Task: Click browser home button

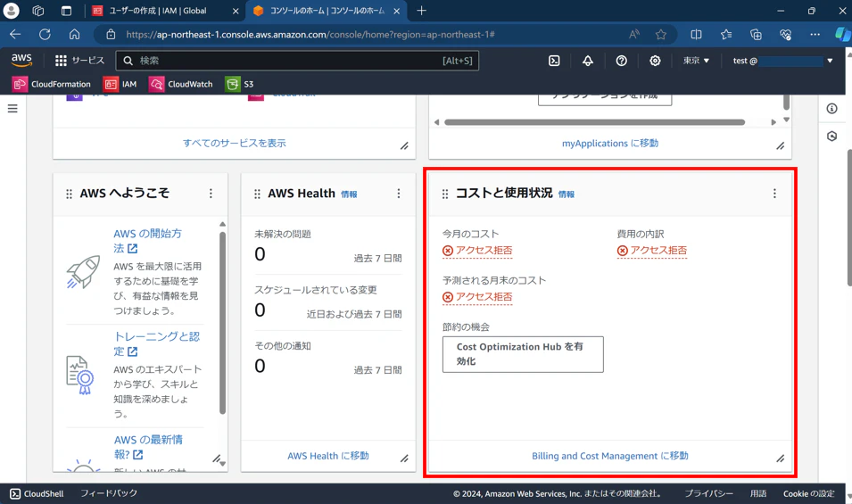Action: click(x=74, y=34)
